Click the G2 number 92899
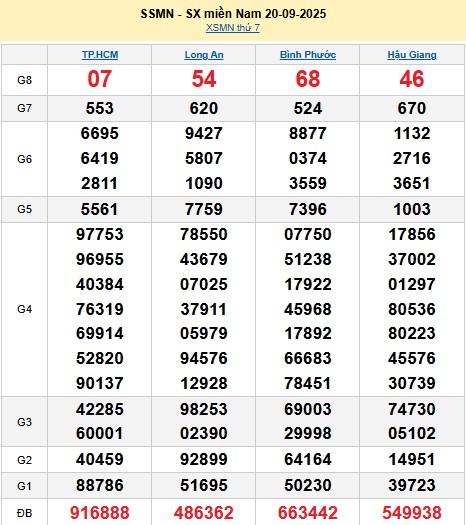 [x=204, y=459]
